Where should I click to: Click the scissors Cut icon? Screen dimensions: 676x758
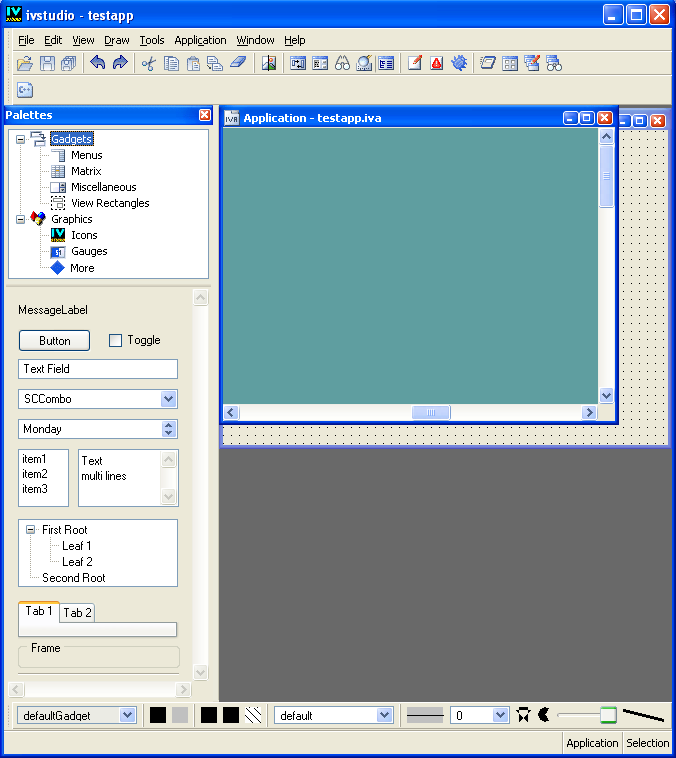(x=149, y=63)
